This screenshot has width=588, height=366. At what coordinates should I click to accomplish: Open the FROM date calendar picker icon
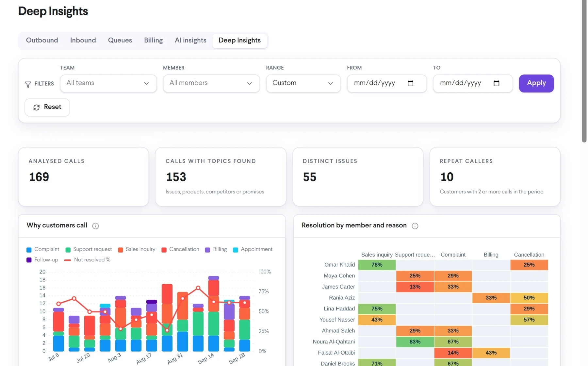point(411,83)
